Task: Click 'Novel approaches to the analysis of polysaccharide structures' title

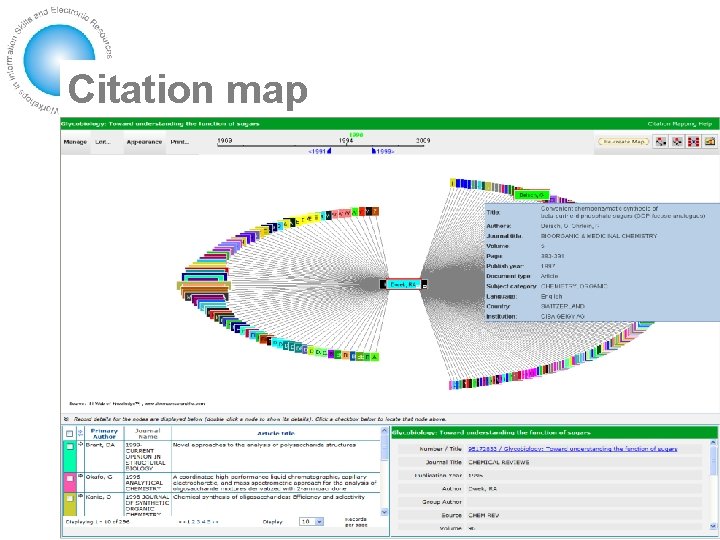Action: click(x=264, y=445)
